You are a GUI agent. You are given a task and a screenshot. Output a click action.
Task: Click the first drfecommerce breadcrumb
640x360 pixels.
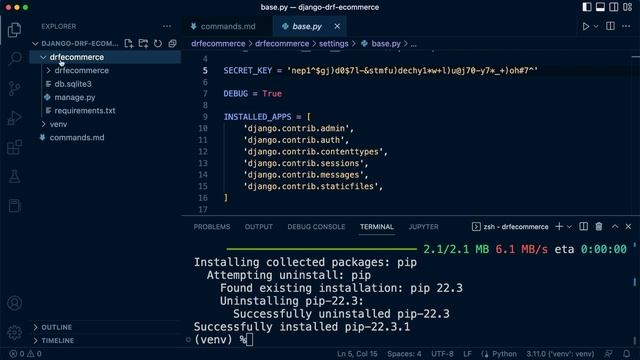point(218,44)
